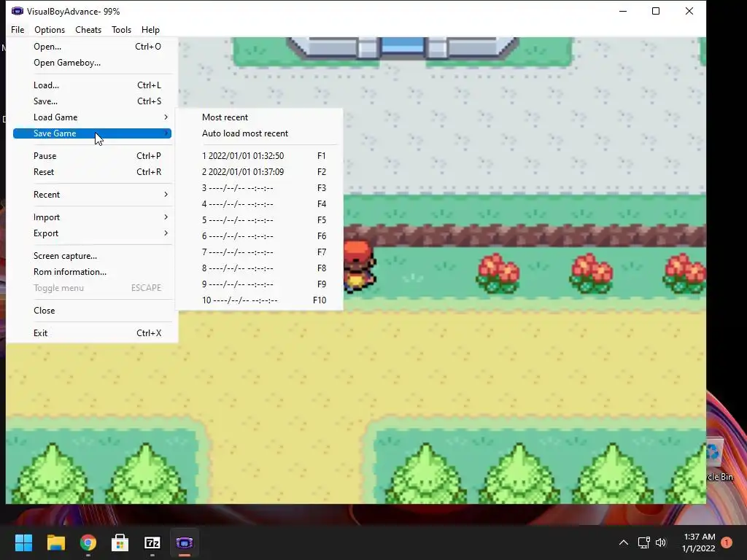The height and width of the screenshot is (560, 747).
Task: Show hidden system tray icons
Action: (623, 542)
